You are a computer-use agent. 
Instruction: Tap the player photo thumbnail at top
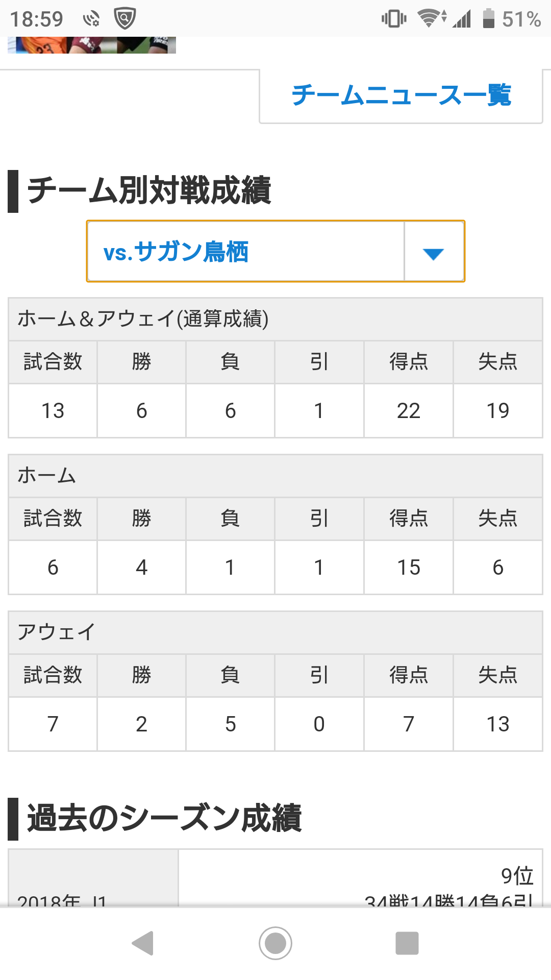pos(92,45)
